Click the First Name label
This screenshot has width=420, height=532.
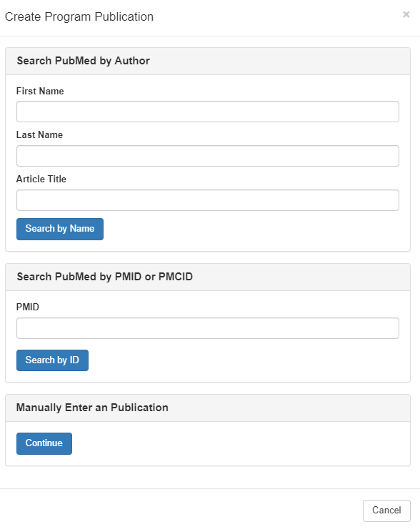40,92
